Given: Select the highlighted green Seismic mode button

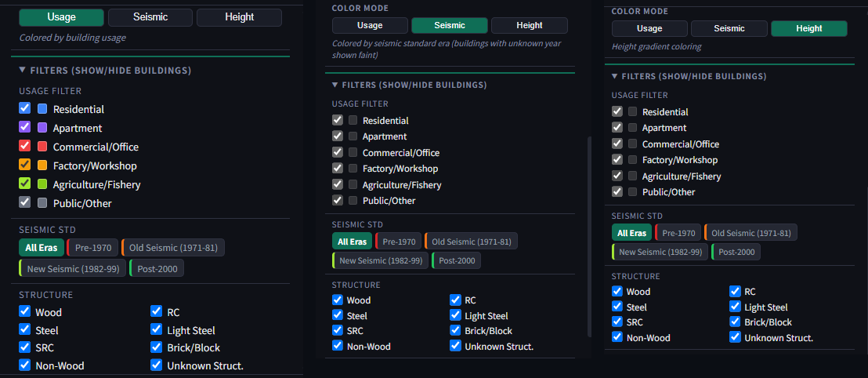Looking at the screenshot, I should point(450,26).
